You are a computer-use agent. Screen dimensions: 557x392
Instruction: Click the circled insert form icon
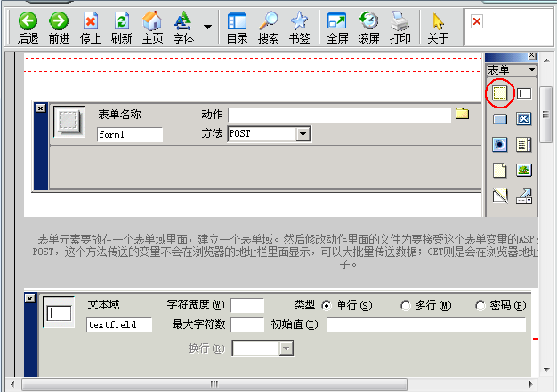tap(500, 92)
